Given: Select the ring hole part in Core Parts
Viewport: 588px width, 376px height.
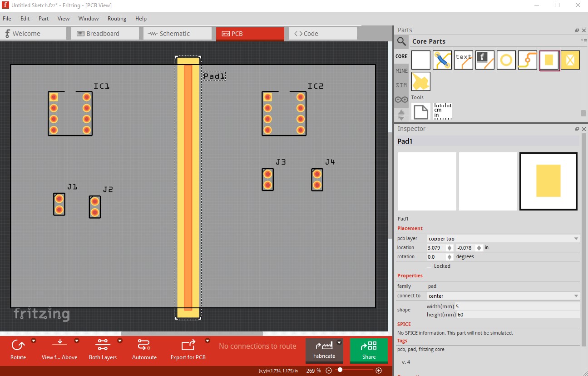Looking at the screenshot, I should [x=506, y=60].
